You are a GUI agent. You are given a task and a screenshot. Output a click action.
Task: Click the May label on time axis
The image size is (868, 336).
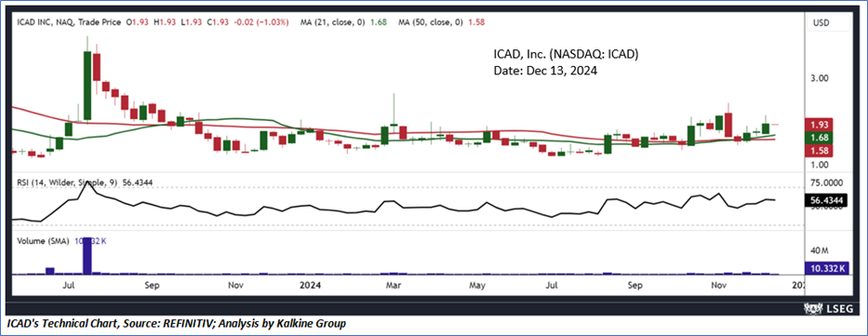click(x=477, y=286)
